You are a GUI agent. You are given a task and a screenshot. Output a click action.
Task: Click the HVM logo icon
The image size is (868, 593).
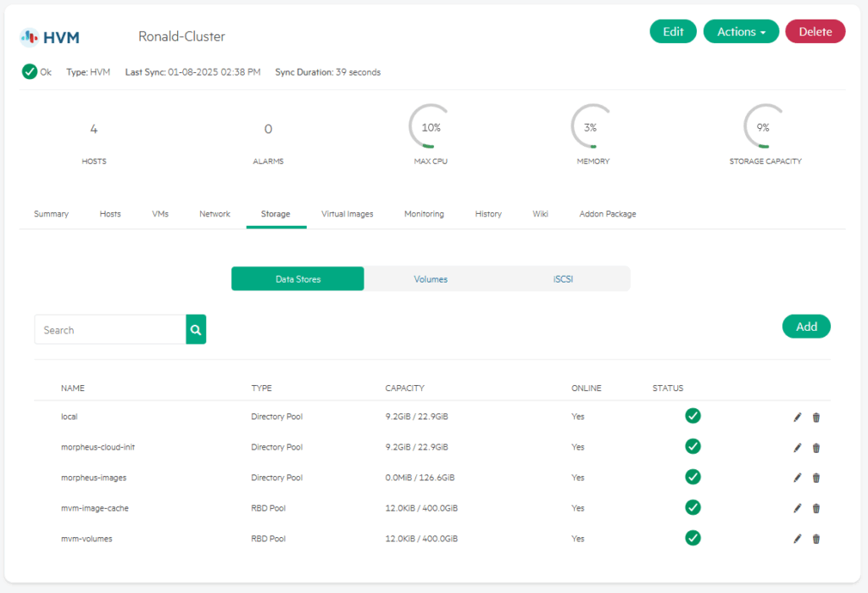point(30,36)
